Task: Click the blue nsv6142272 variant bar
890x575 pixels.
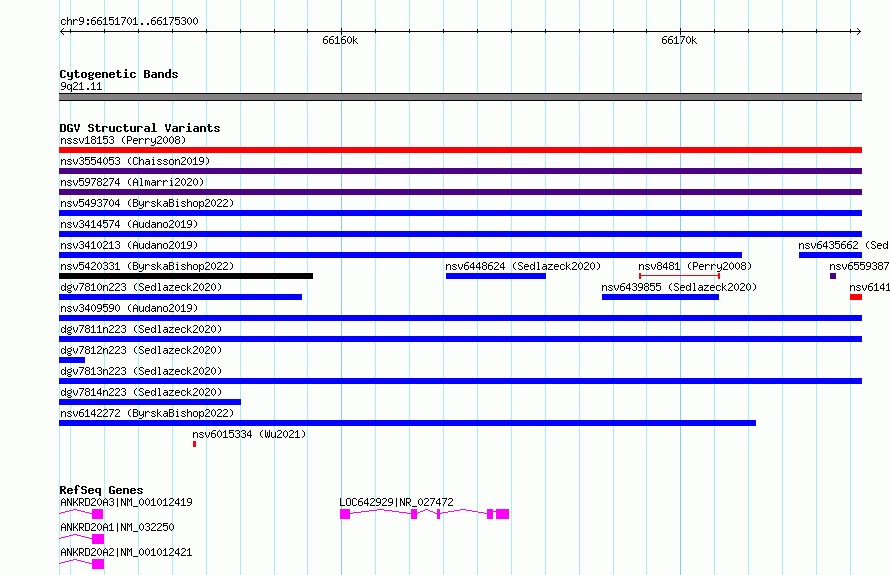Action: click(408, 423)
